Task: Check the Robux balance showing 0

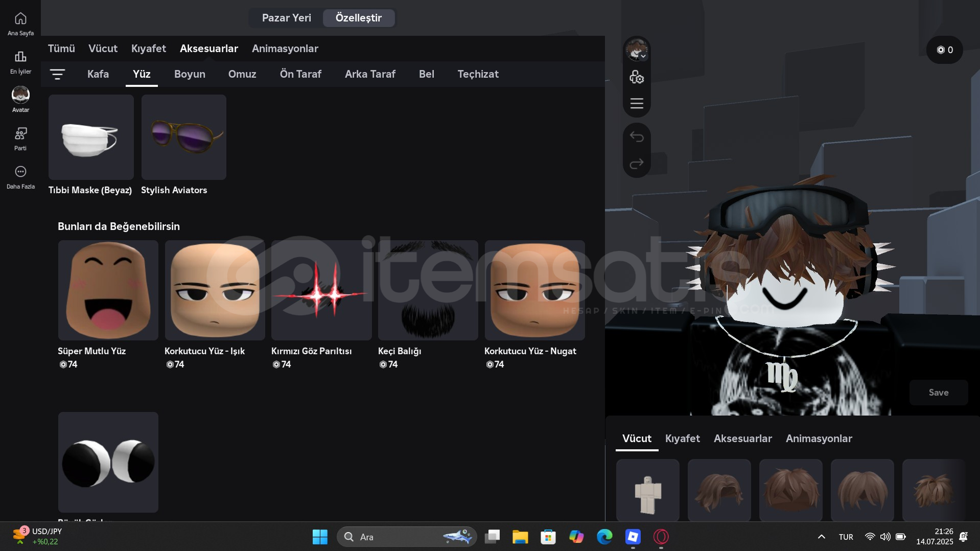Action: point(944,50)
